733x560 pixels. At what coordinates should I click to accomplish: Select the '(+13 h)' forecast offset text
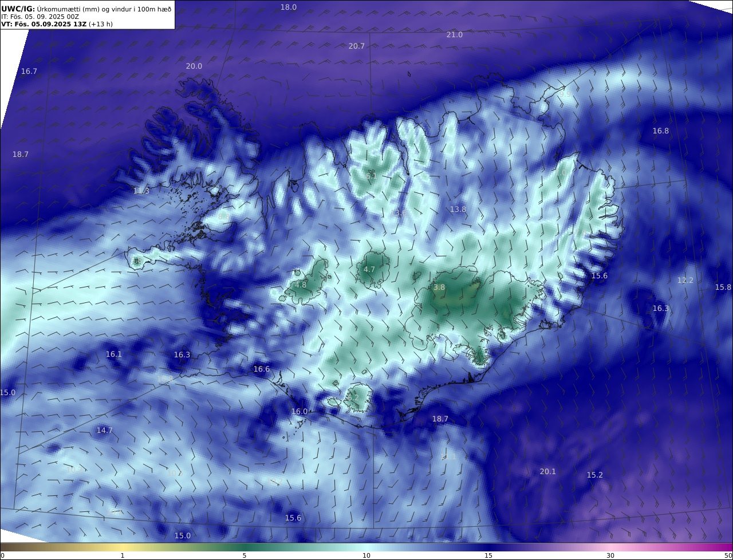100,25
